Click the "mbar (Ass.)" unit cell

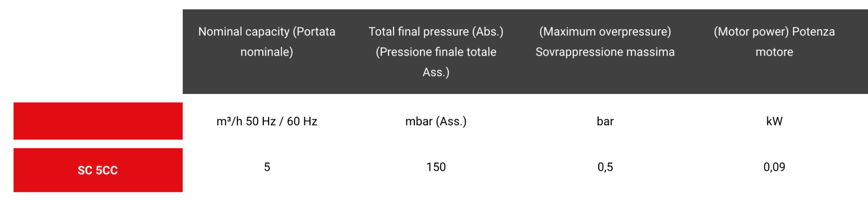pos(436,121)
